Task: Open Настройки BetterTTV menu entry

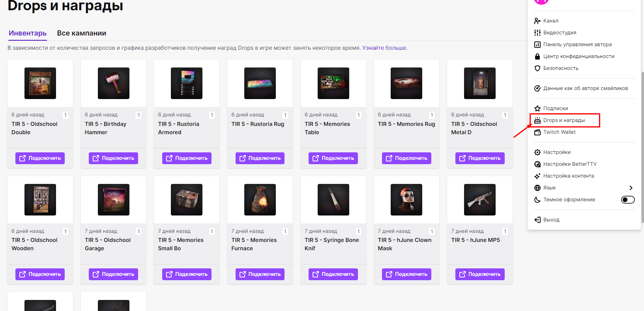Action: pos(569,164)
